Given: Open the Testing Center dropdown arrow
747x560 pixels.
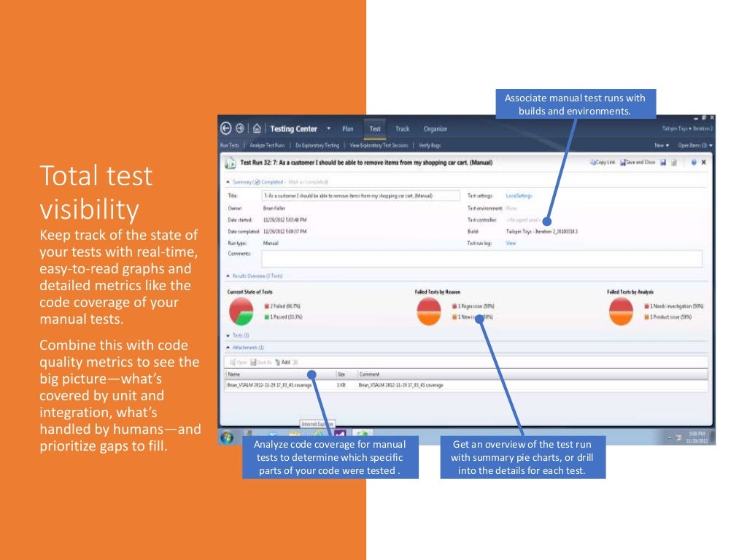Looking at the screenshot, I should coord(328,128).
